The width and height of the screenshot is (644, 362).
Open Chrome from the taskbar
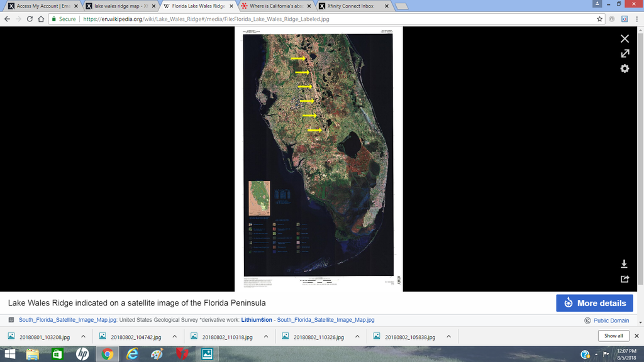107,354
